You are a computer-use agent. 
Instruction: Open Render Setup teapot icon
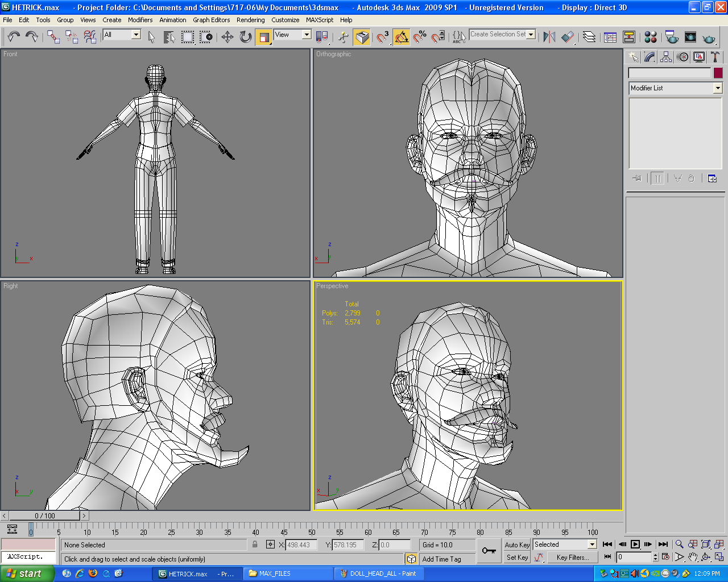coord(672,37)
